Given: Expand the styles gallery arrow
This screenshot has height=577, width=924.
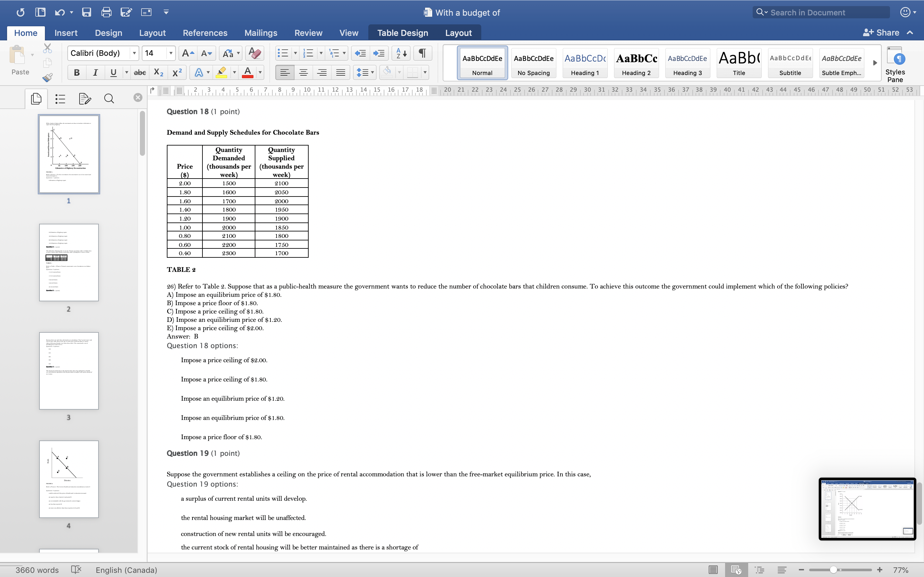Looking at the screenshot, I should click(875, 63).
